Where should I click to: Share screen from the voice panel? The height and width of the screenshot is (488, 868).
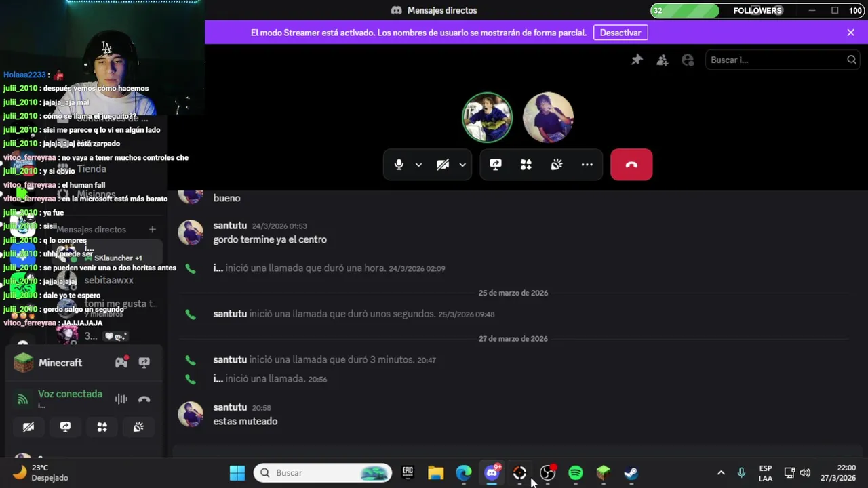(65, 427)
